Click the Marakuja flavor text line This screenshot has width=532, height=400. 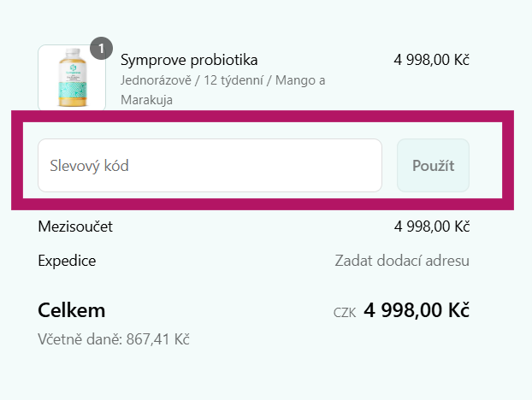pos(147,100)
